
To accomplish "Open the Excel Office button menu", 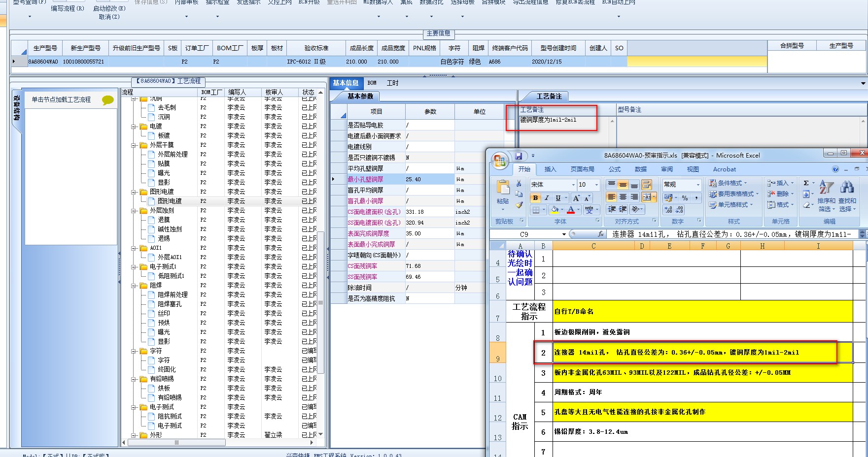I will [499, 160].
